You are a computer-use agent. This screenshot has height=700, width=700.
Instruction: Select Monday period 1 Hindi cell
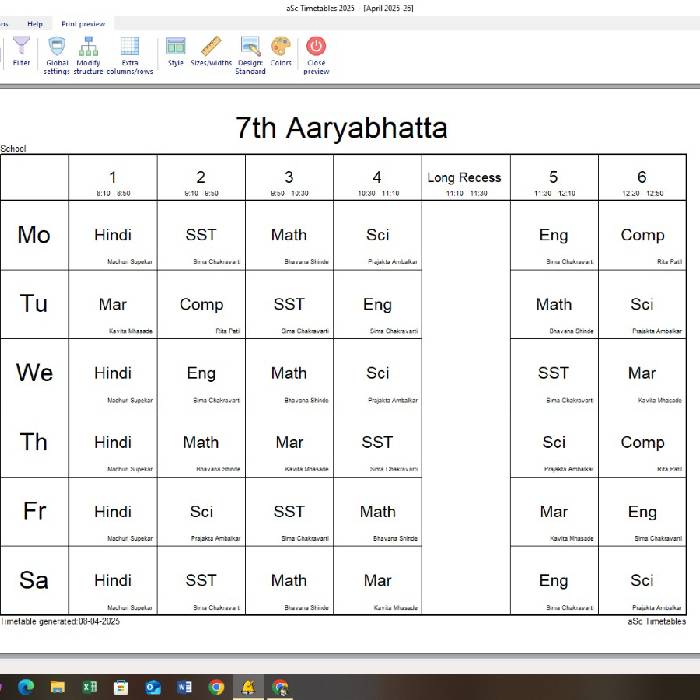112,235
